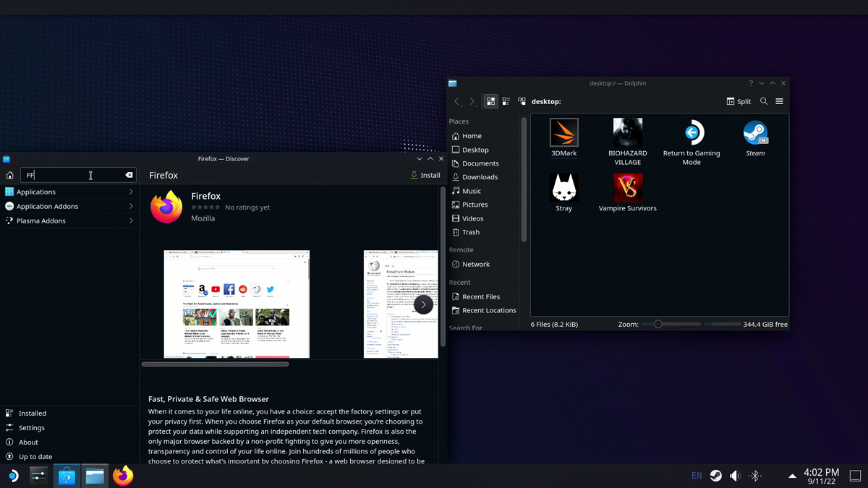This screenshot has width=868, height=488.
Task: Click the Discover screenshots horizontal scrollbar
Action: coord(216,364)
